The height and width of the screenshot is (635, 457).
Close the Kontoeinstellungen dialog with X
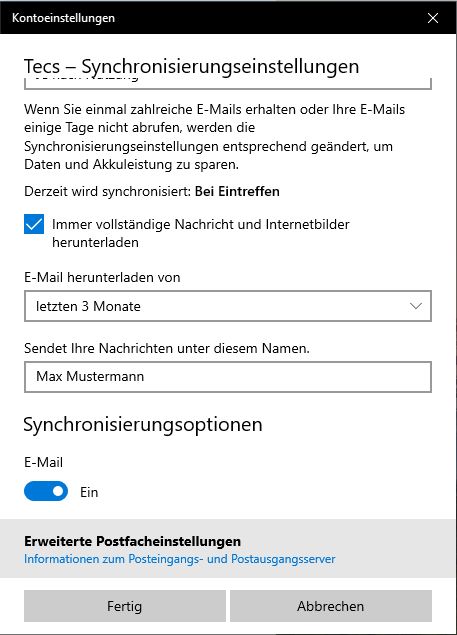pyautogui.click(x=433, y=18)
